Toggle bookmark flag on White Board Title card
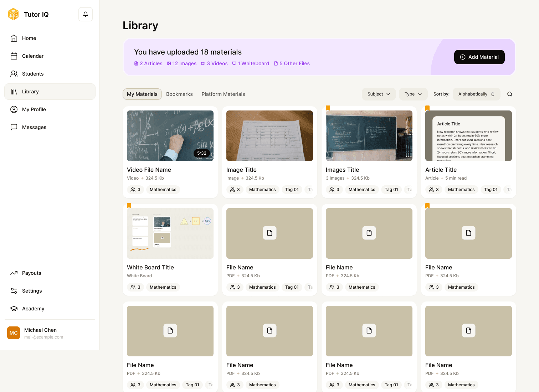The height and width of the screenshot is (392, 539). 129,206
